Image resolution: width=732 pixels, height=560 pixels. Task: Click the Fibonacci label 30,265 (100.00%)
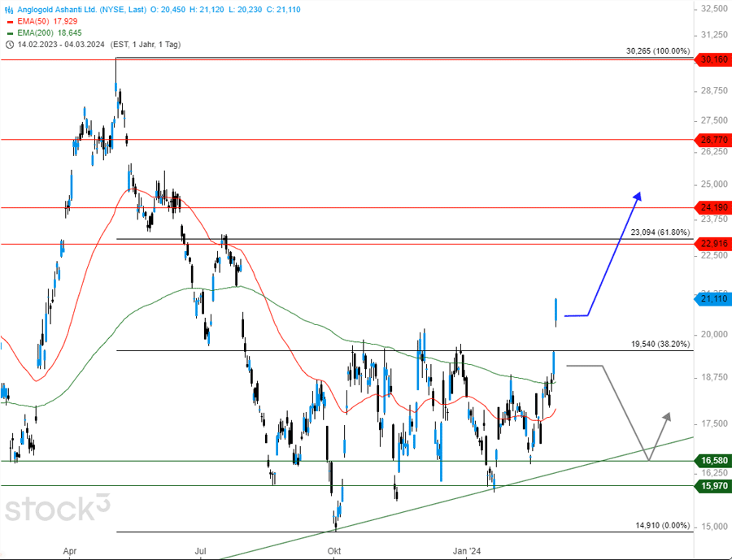[x=658, y=51]
